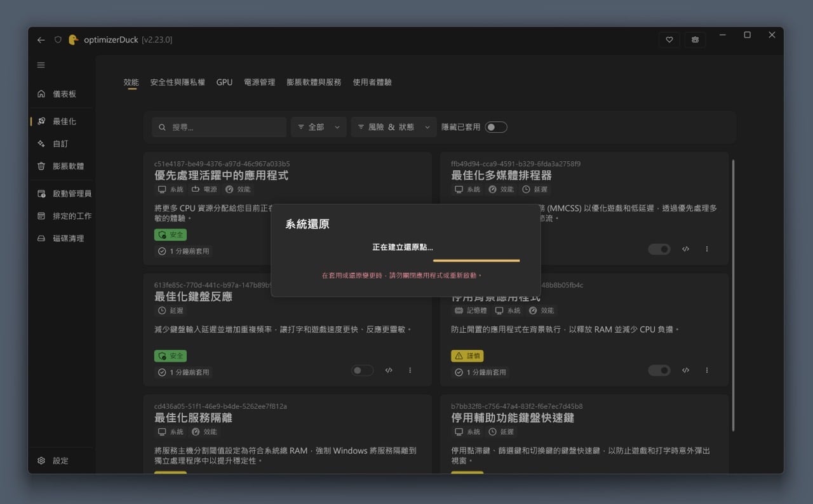
Task: Click the 系統 tag on 優先處理活躍中的應用程式
Action: pyautogui.click(x=170, y=189)
